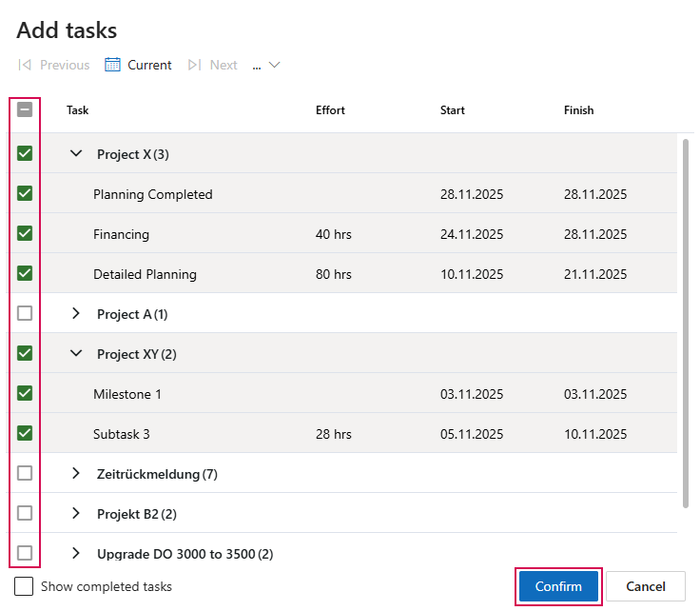Sort by the Effort column header

tap(330, 110)
